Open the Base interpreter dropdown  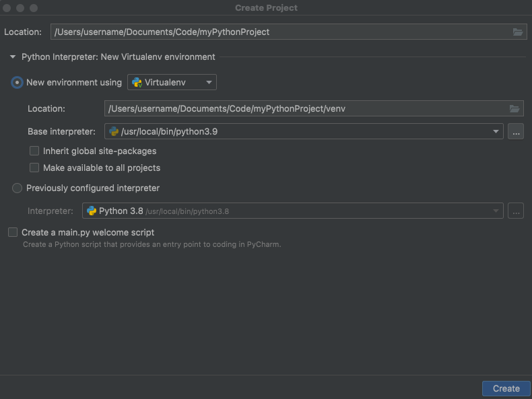(x=304, y=131)
